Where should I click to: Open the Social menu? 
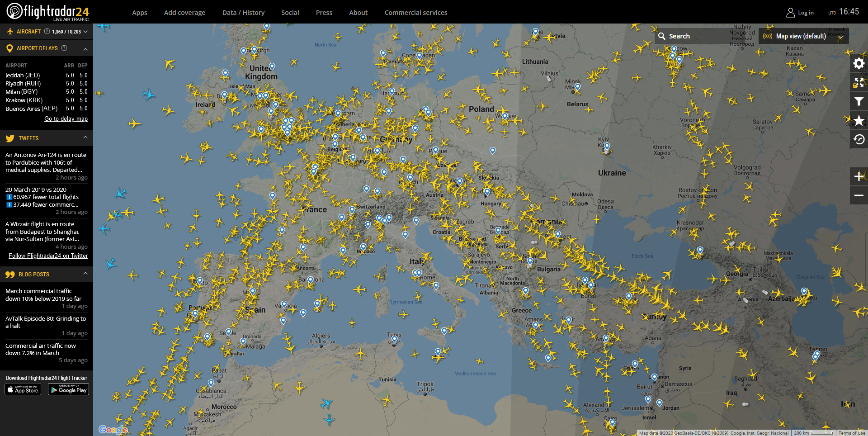(290, 13)
